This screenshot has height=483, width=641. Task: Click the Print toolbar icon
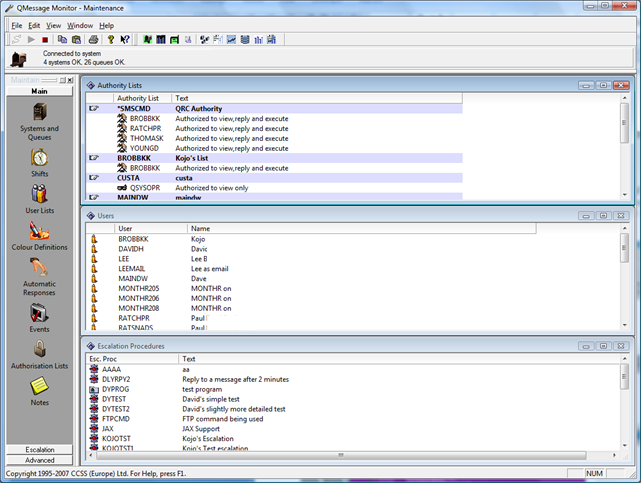tap(93, 40)
